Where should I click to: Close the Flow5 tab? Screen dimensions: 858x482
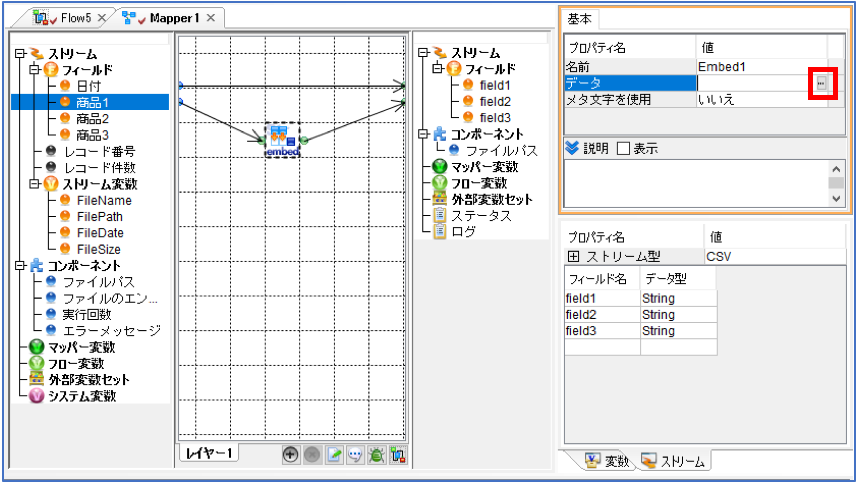click(102, 18)
